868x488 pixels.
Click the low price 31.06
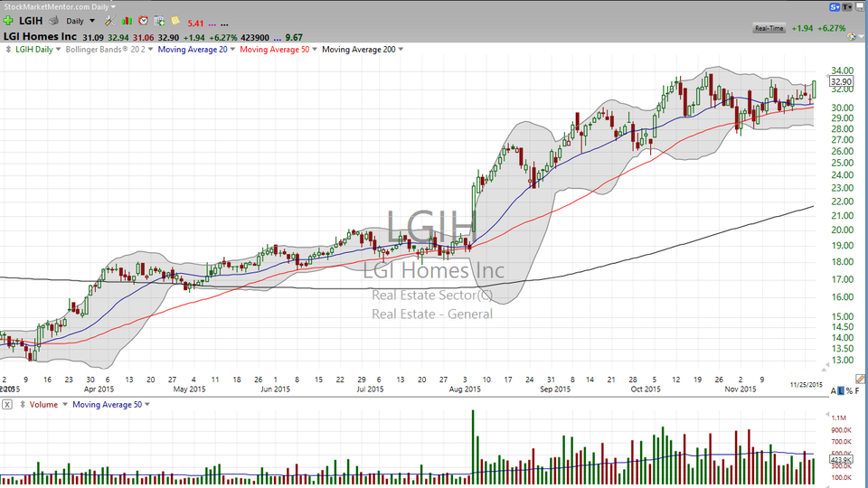[143, 38]
